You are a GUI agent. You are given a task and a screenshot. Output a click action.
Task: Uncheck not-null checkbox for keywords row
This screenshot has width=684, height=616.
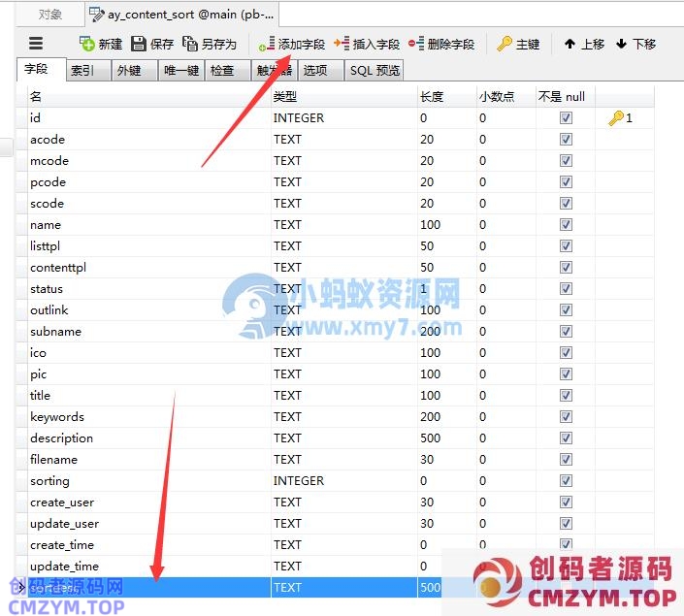[566, 417]
